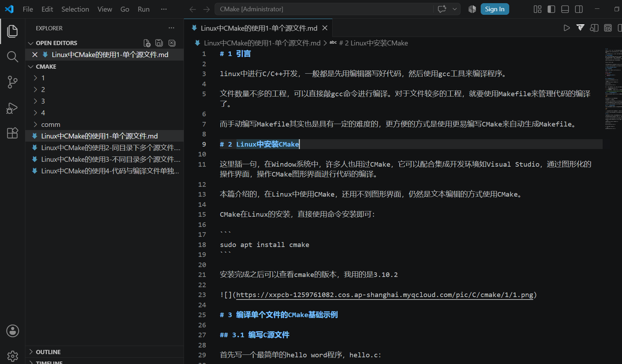This screenshot has height=364, width=622.
Task: Open Linux中CMake的使用2-同目录下多个源文件 file
Action: click(105, 148)
